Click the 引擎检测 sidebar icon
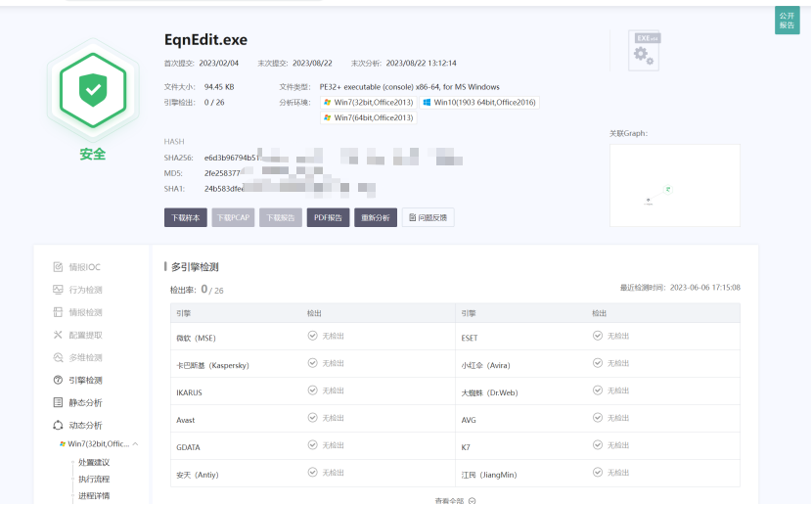This screenshot has width=812, height=505. tap(59, 380)
